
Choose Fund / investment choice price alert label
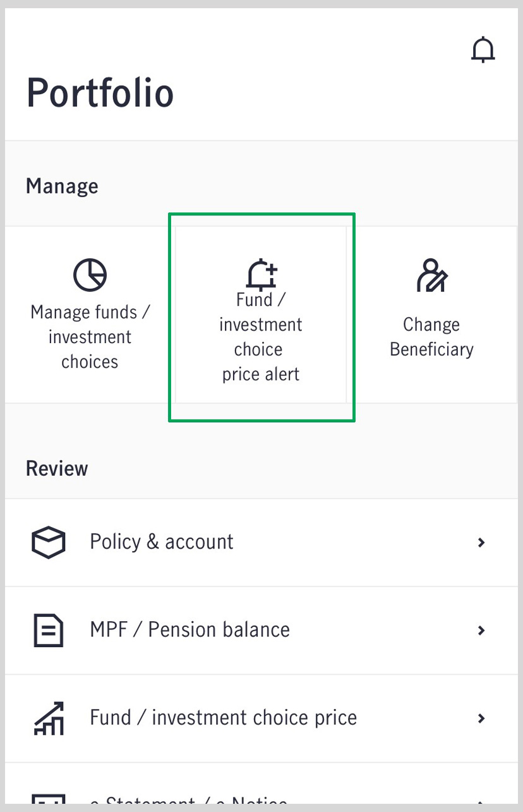[261, 337]
